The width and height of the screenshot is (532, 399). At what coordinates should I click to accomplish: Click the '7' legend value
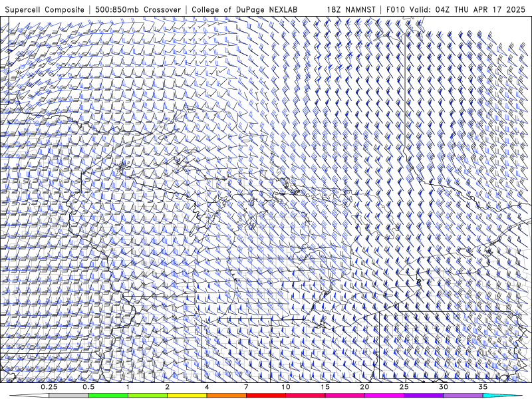246,387
